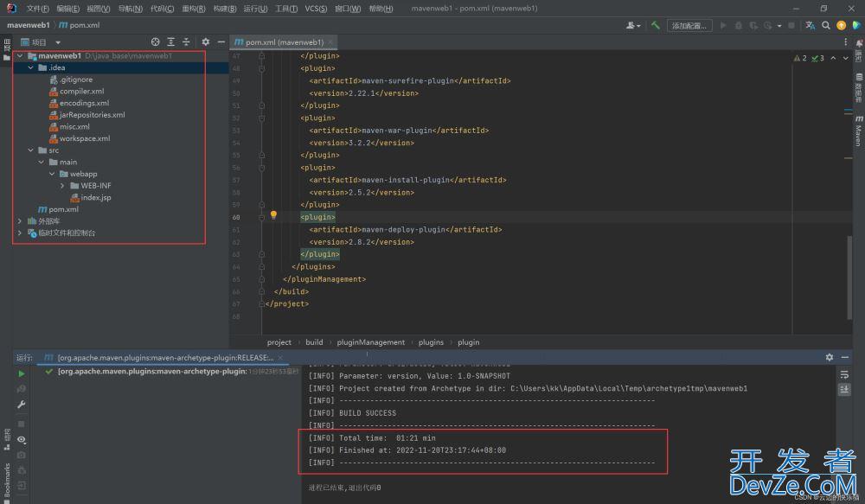Click Expand All in project panel
The height and width of the screenshot is (504, 865).
coord(171,41)
